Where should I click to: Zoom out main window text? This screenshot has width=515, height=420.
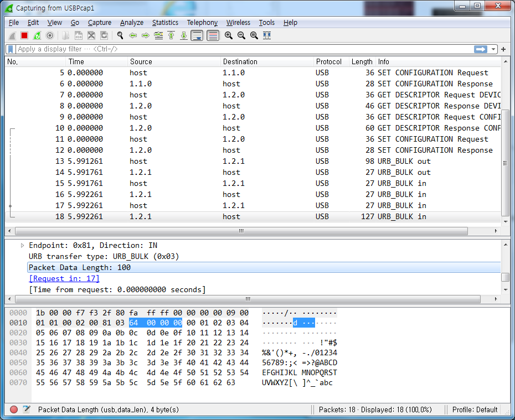coord(241,35)
